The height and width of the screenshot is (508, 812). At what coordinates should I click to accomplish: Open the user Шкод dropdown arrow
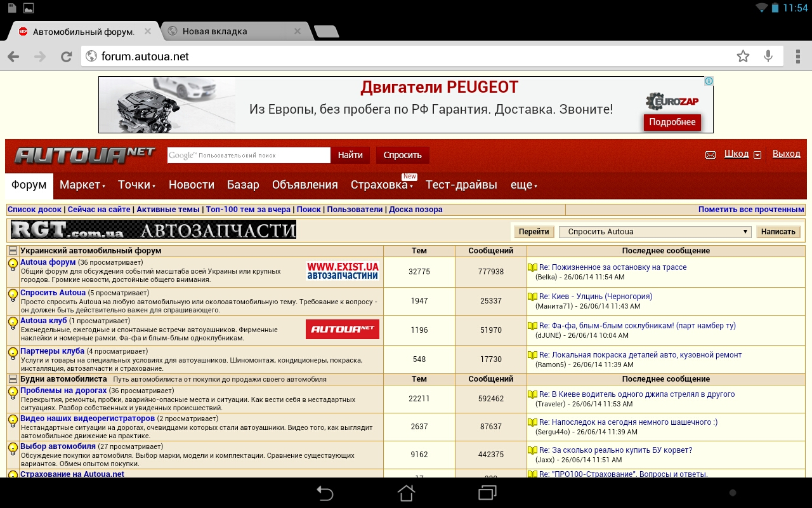click(757, 155)
